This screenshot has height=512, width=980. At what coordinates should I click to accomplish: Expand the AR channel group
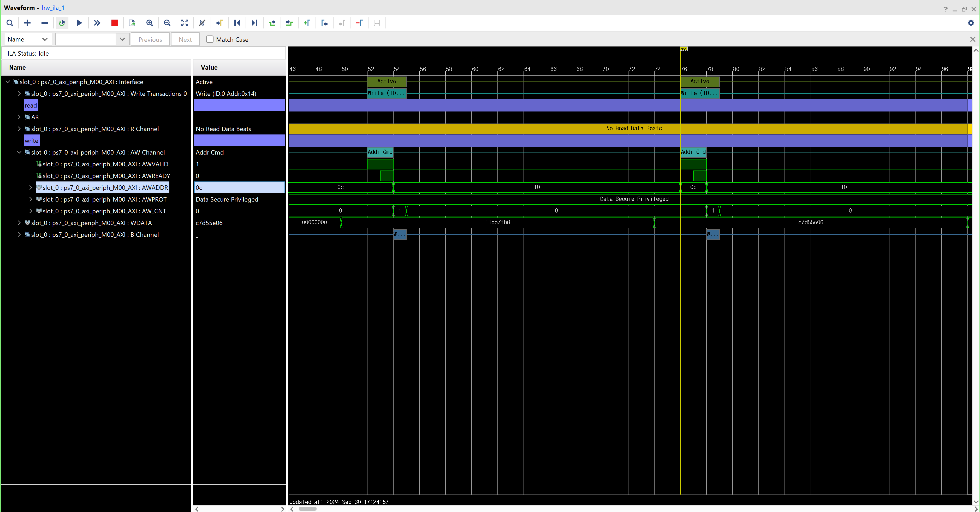coord(19,117)
